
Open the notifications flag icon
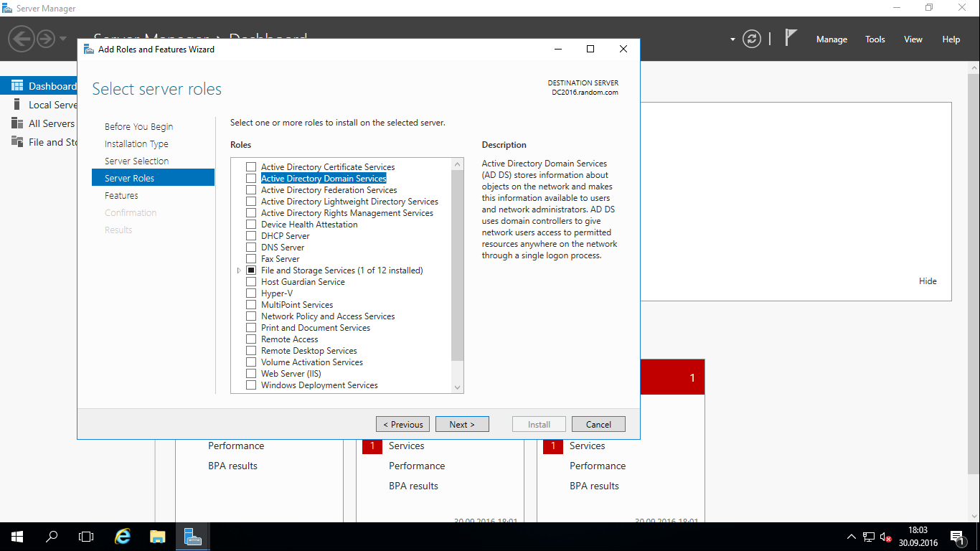[x=791, y=37]
